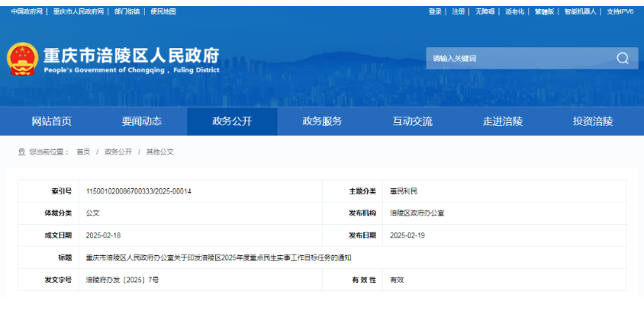Toggle the 适老化 elderly-friendly mode
644x311 pixels.
coord(515,11)
